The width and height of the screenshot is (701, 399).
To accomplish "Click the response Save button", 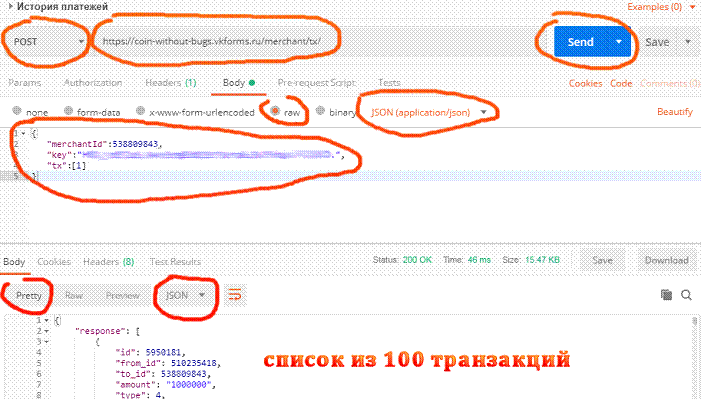I will [602, 260].
